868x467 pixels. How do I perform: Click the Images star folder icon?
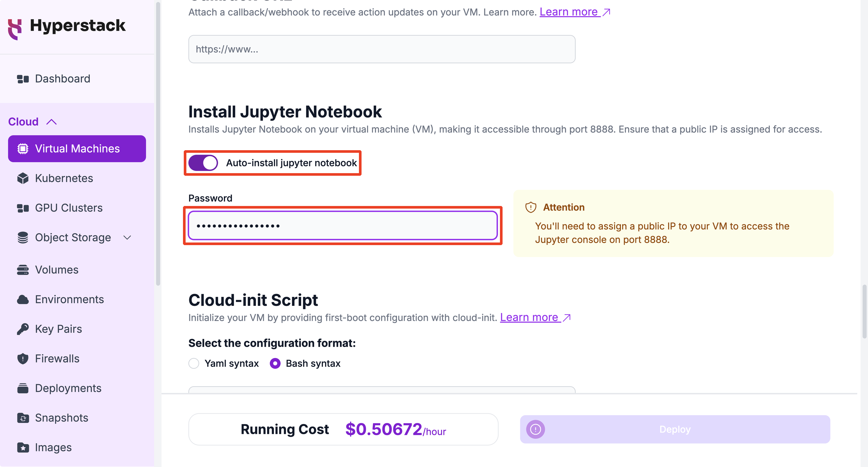click(x=23, y=448)
